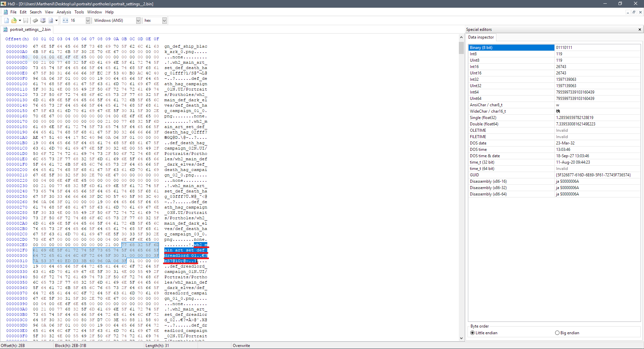Viewport: 644px width, 349px height.
Task: Select the Disassembly (x86-16) row
Action: pyautogui.click(x=554, y=181)
